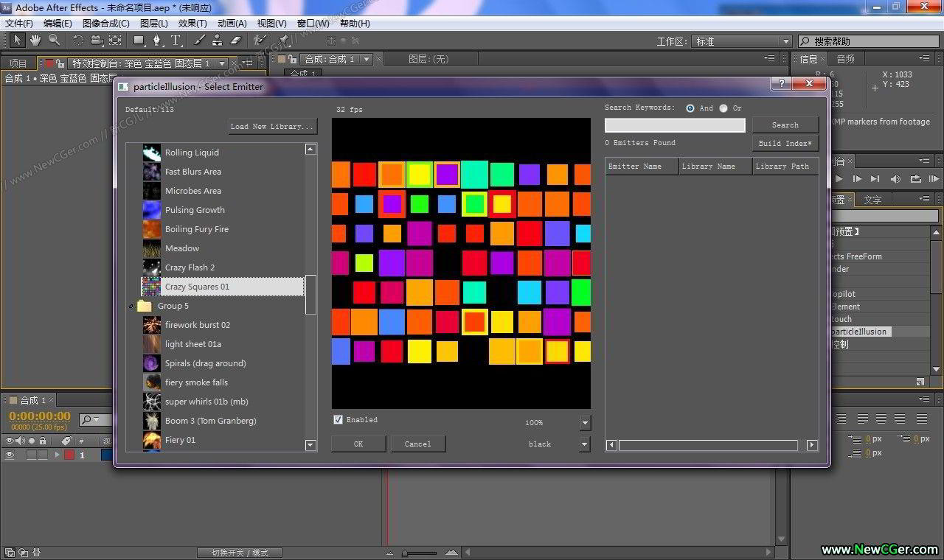The height and width of the screenshot is (560, 944).
Task: Toggle the preview audio mute icon
Action: point(895,178)
